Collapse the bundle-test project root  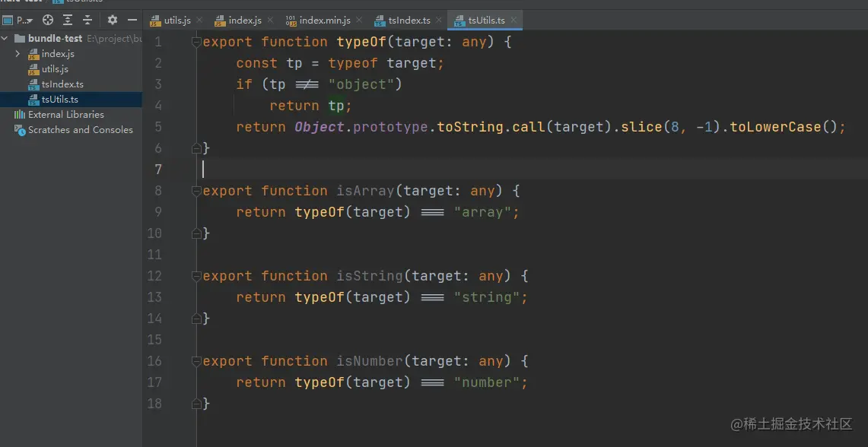[x=5, y=39]
